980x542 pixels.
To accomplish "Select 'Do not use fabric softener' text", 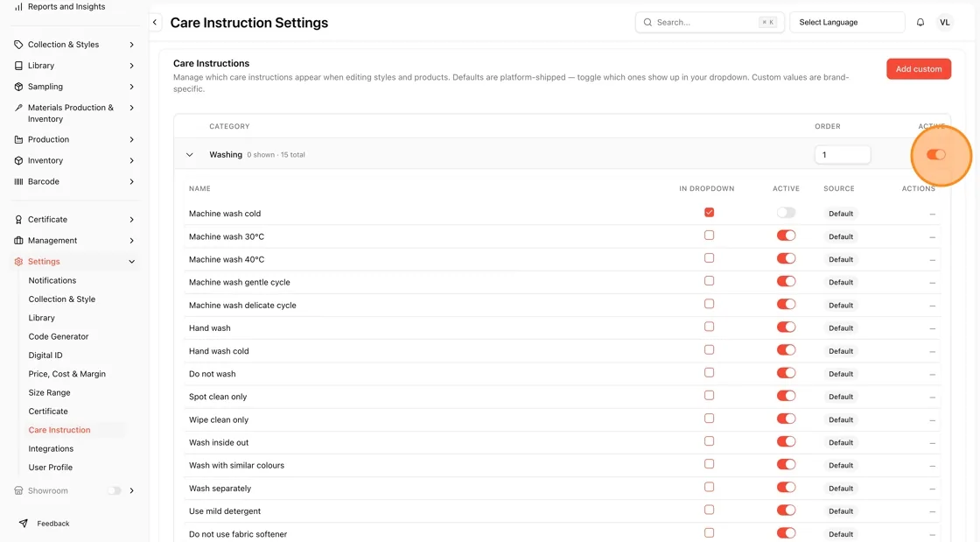I will point(238,534).
